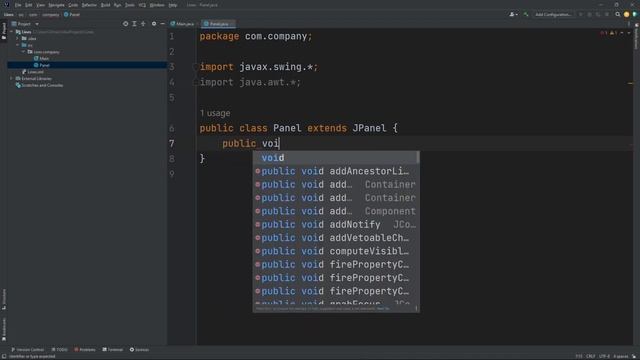Choose public void addNotify completion

click(x=336, y=224)
